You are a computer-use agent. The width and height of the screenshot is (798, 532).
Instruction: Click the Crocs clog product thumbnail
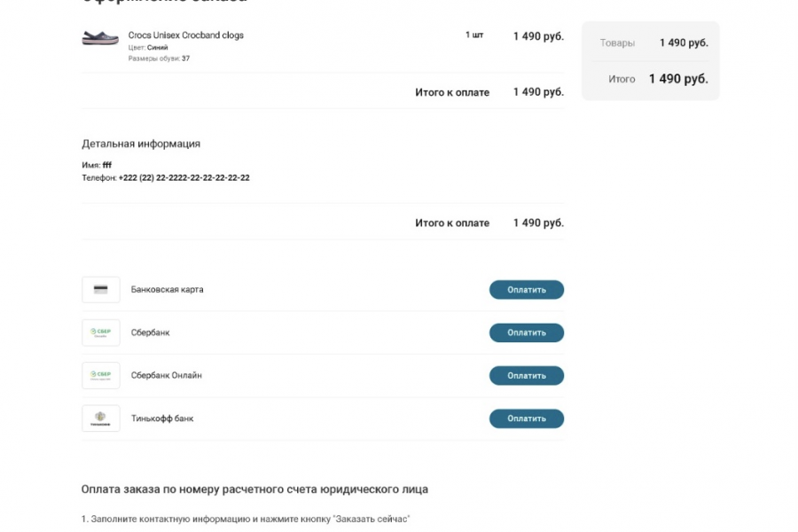coord(100,38)
